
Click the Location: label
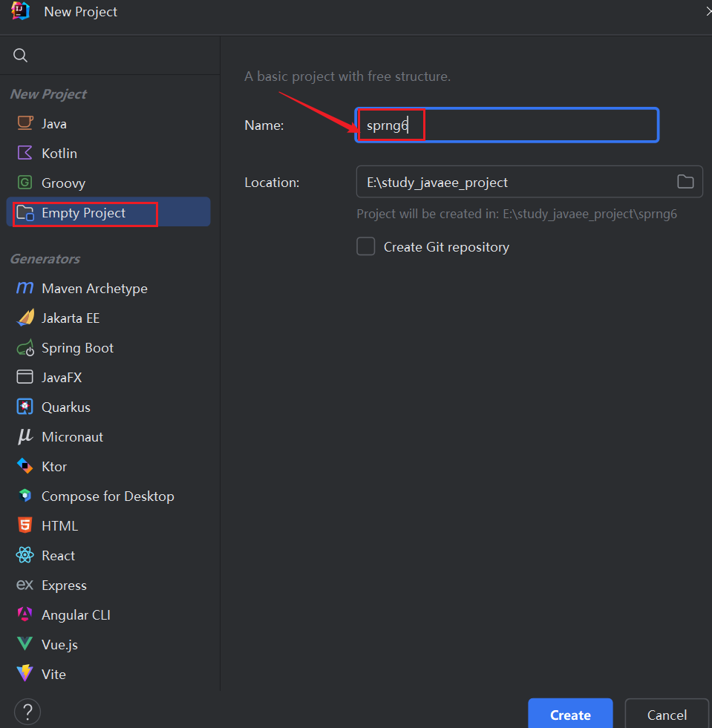(272, 183)
